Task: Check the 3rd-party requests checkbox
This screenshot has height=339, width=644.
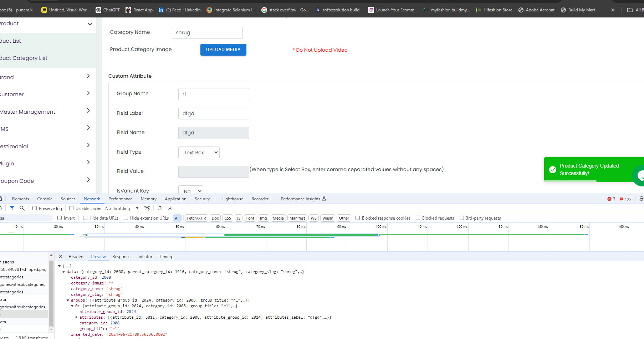Action: [x=462, y=218]
